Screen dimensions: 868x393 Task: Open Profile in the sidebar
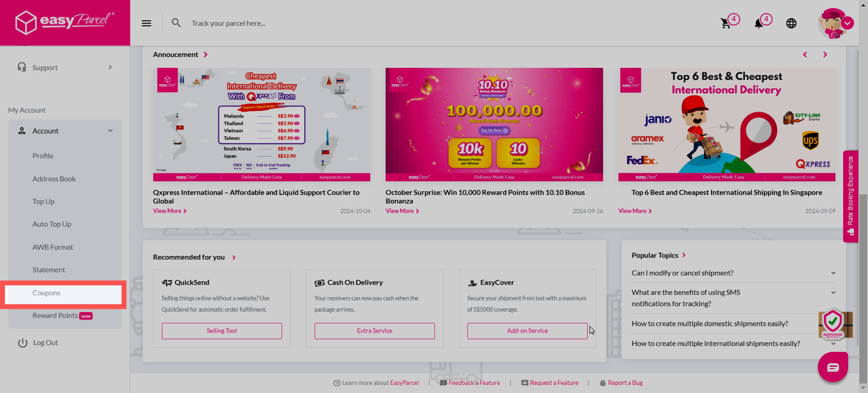[43, 156]
